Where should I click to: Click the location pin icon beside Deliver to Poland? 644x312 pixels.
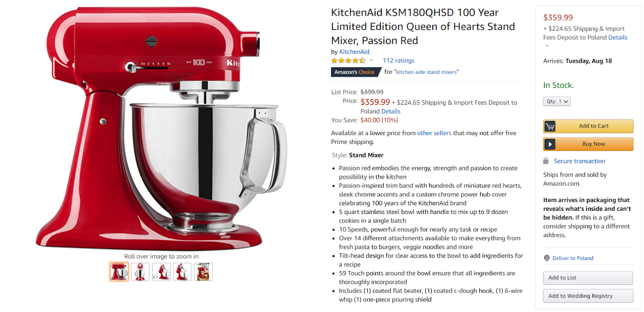click(x=547, y=258)
